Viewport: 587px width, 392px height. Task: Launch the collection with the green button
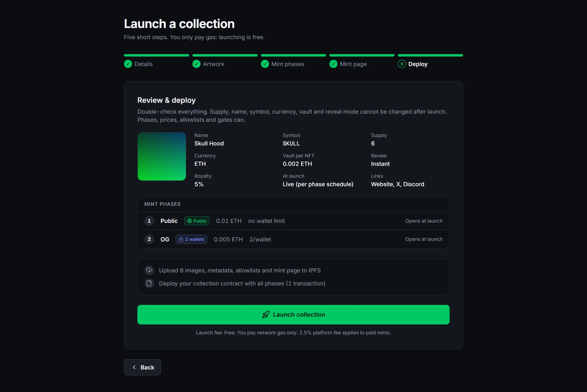pyautogui.click(x=293, y=315)
